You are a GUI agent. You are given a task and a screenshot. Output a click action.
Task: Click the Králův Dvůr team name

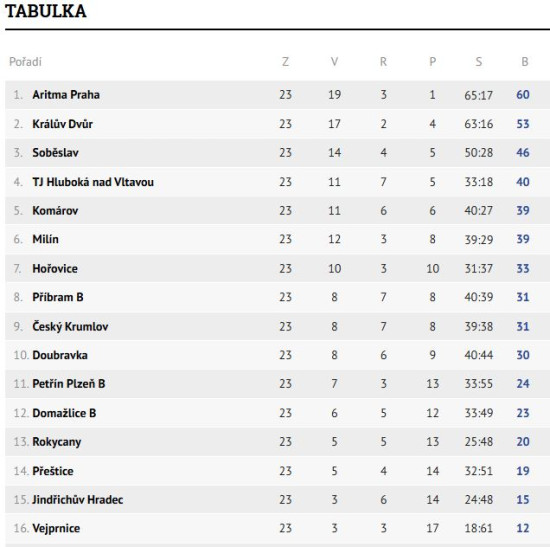[62, 124]
